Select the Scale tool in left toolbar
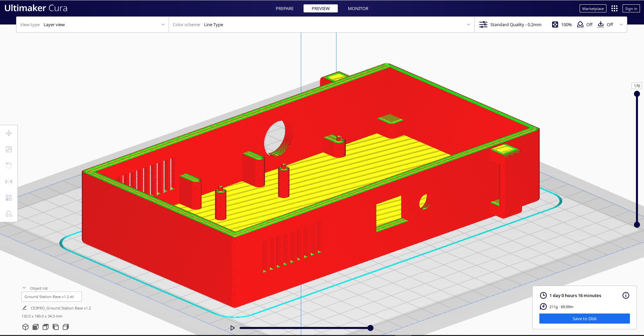644x336 pixels. coord(9,149)
